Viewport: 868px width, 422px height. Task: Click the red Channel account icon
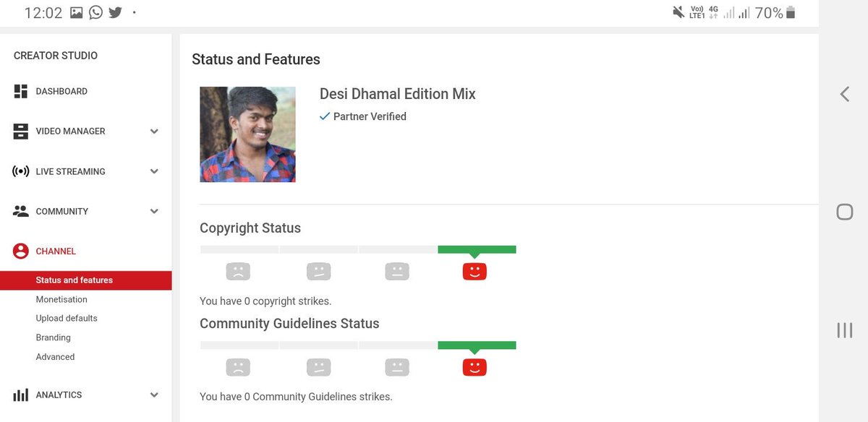point(21,251)
